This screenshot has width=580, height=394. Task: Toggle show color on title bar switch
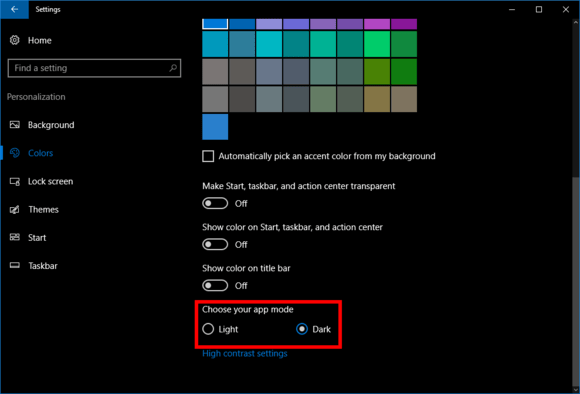pos(215,285)
